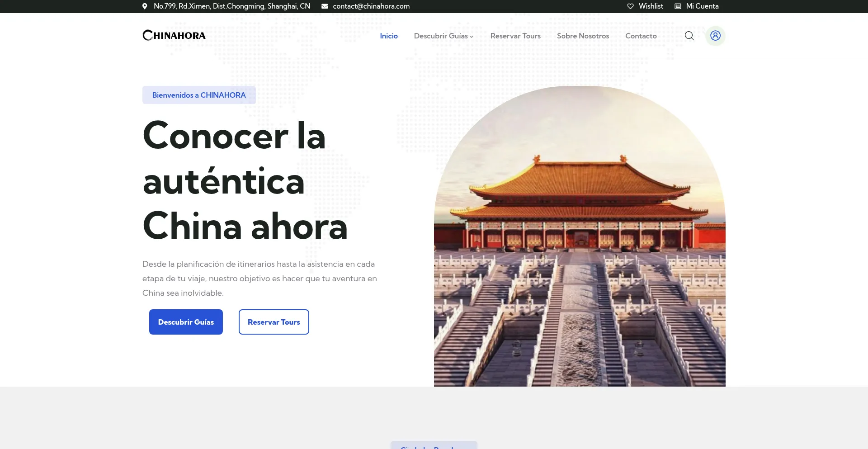Open the Descubrir Guías navigation menu item
Image resolution: width=868 pixels, height=449 pixels.
440,36
